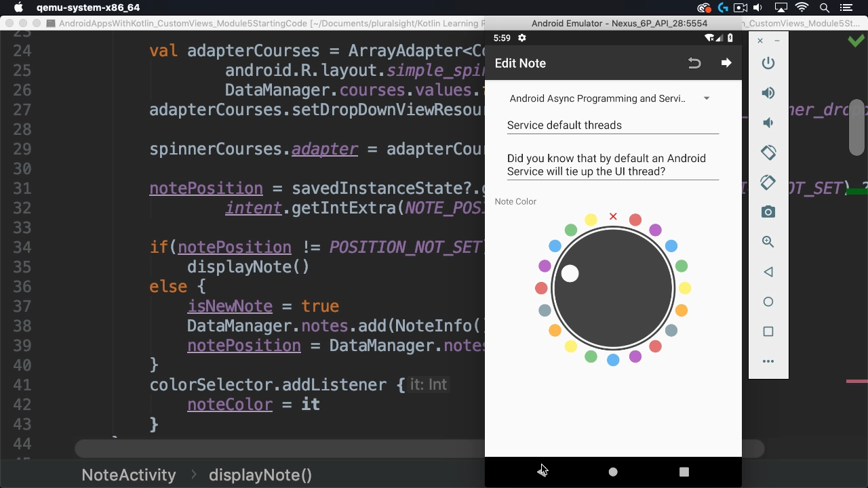Tap the settings gear in Android status bar
This screenshot has height=488, width=868.
[521, 38]
